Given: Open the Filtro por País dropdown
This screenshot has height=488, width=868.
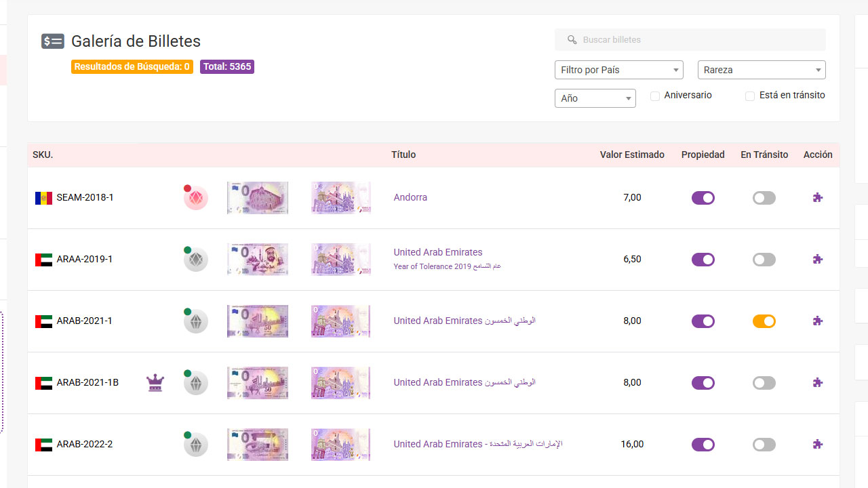Looking at the screenshot, I should pos(618,70).
